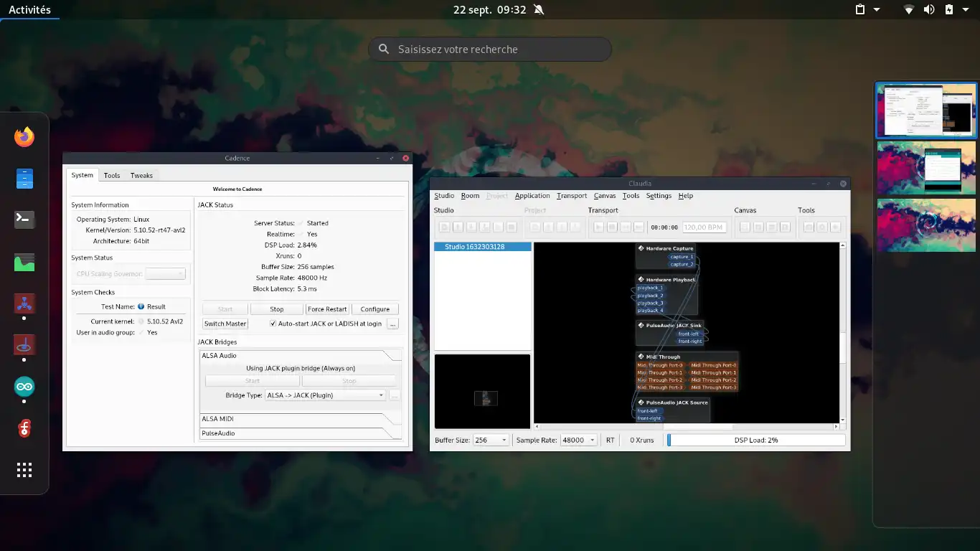Switch to the Tweaks tab in Cadence
The height and width of the screenshot is (551, 980).
[x=141, y=175]
